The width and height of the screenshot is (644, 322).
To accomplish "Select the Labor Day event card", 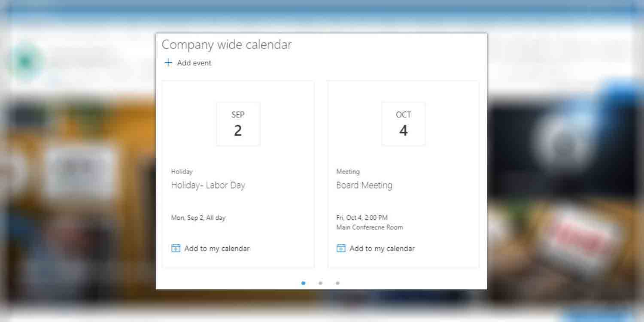I will (238, 173).
